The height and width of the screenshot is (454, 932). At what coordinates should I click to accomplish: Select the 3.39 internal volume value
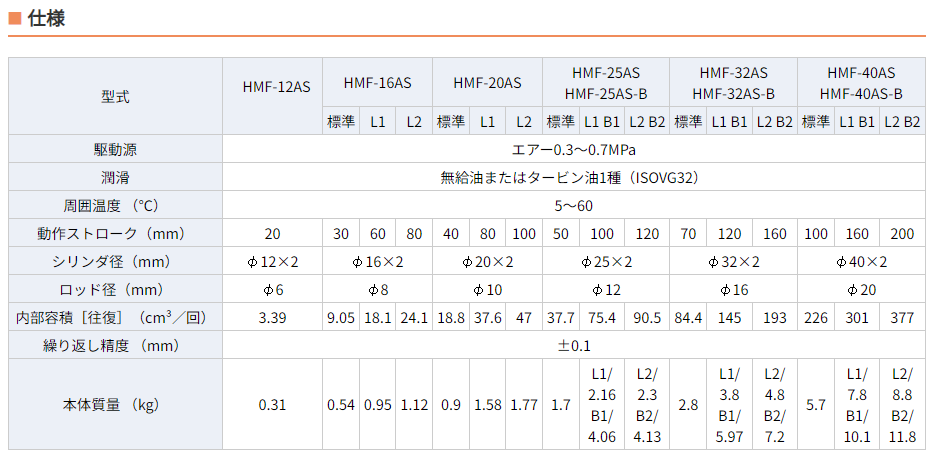(x=273, y=318)
